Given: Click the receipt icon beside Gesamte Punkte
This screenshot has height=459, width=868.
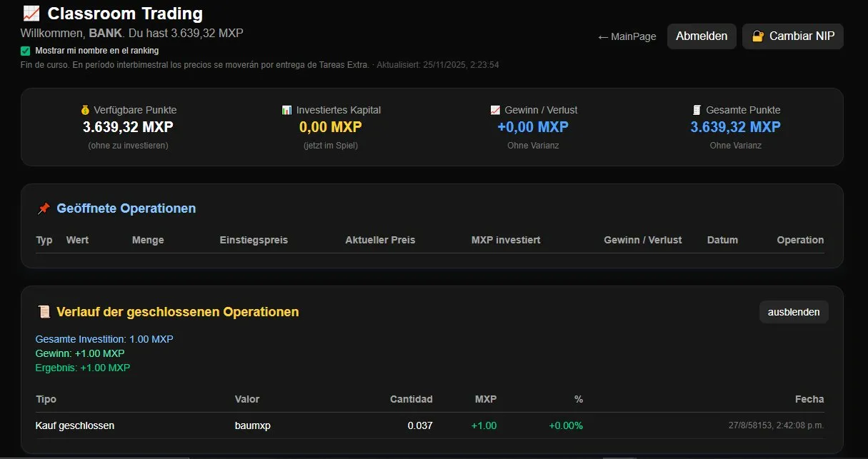Looking at the screenshot, I should click(x=697, y=110).
